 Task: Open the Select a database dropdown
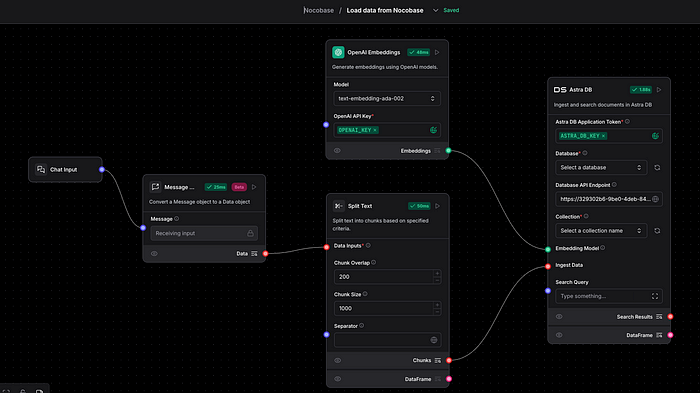point(601,167)
